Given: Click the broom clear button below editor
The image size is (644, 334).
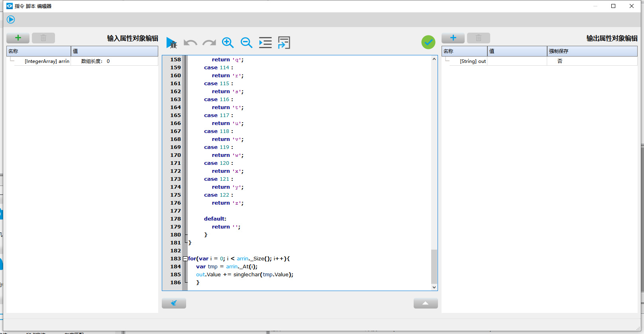Looking at the screenshot, I should 174,303.
